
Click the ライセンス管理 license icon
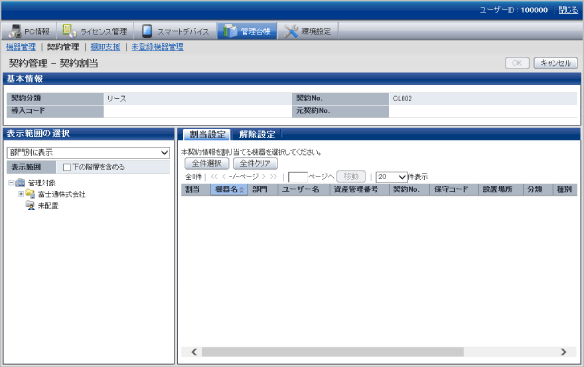(69, 31)
